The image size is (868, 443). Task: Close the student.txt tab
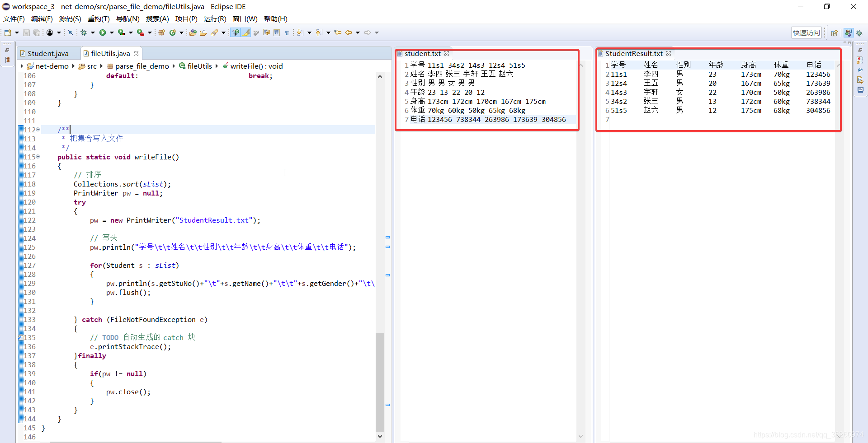click(x=447, y=53)
